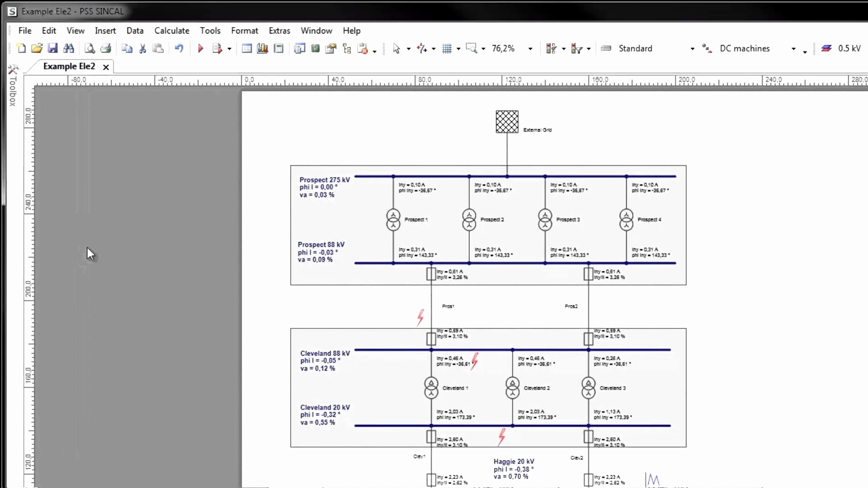
Task: Click the Save diskette icon
Action: pos(53,48)
